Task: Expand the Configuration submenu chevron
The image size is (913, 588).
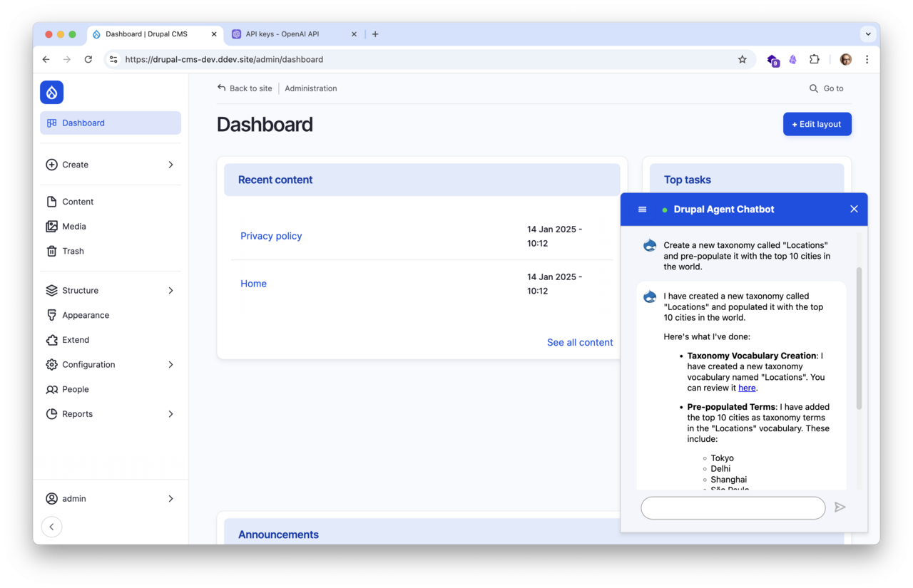Action: tap(170, 365)
